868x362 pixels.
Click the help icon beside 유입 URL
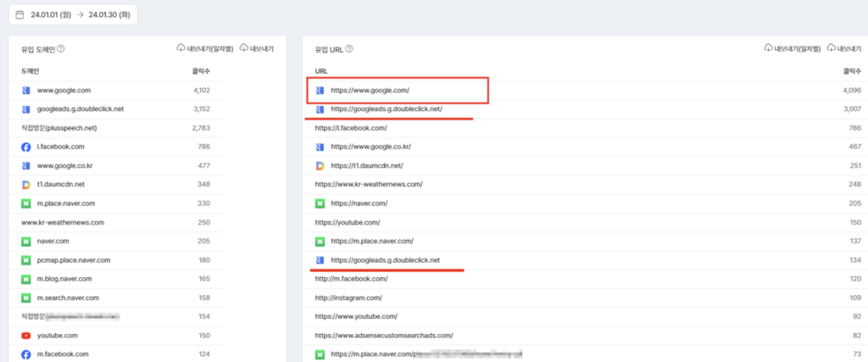[x=349, y=48]
